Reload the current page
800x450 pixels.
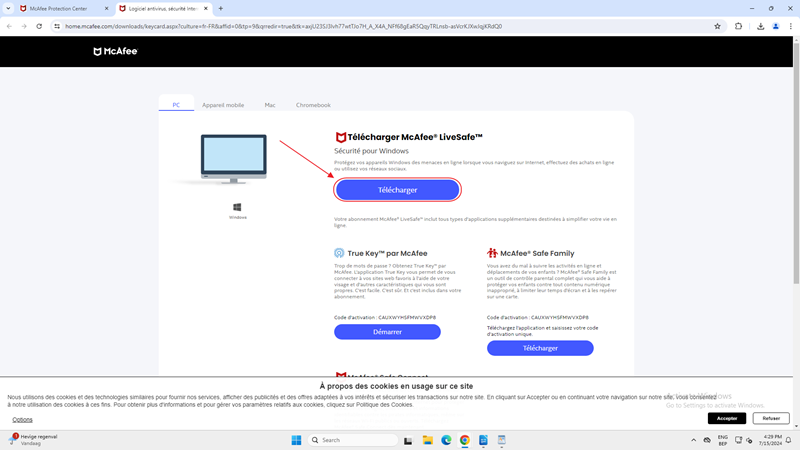(39, 26)
